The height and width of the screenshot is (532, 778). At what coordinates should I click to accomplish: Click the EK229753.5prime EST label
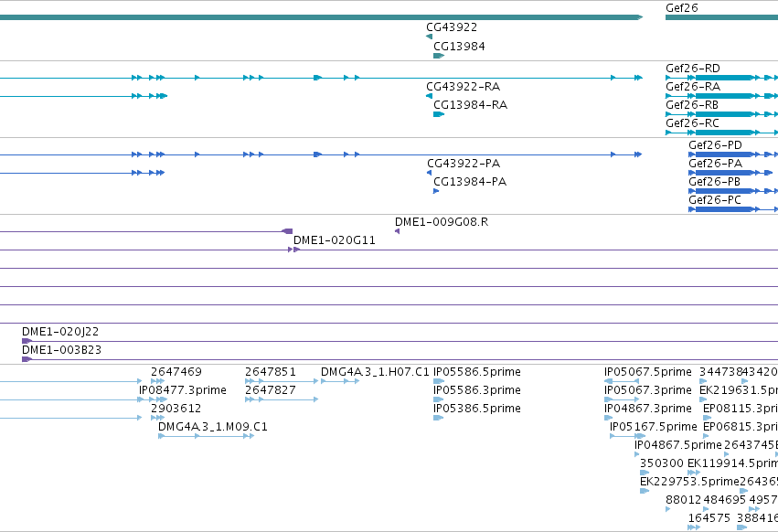[689, 482]
